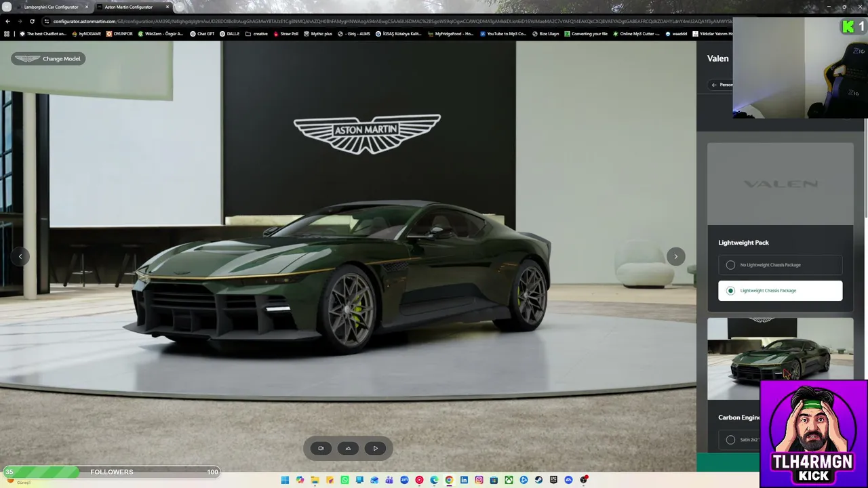Click the browser back button
The height and width of the screenshot is (488, 868).
[7, 21]
